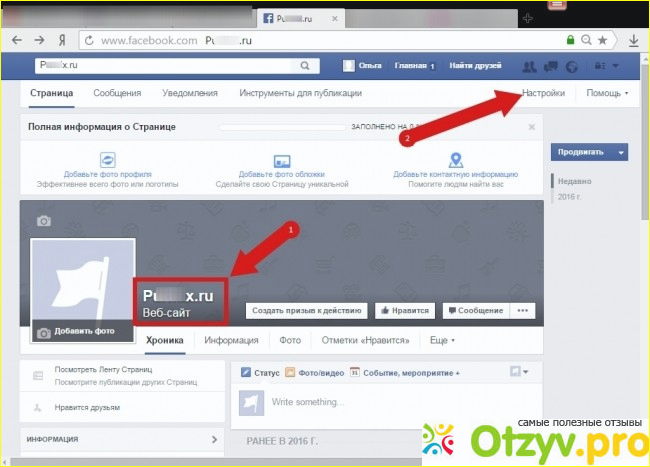Expand the Информация section chevron
Image resolution: width=650 pixels, height=467 pixels.
pyautogui.click(x=214, y=439)
